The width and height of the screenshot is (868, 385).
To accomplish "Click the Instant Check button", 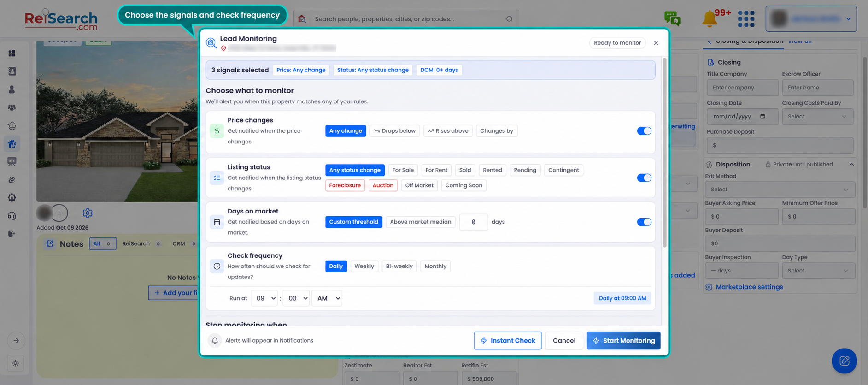I will coord(508,341).
